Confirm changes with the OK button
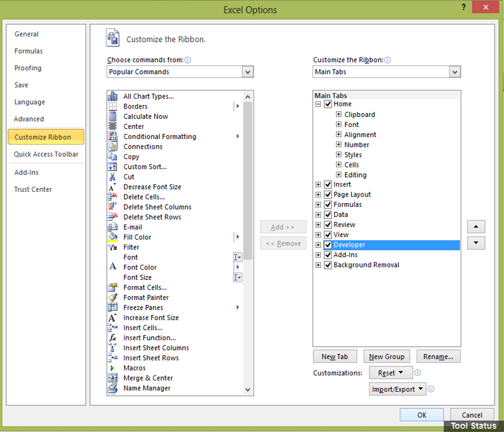The height and width of the screenshot is (432, 504). (x=422, y=415)
